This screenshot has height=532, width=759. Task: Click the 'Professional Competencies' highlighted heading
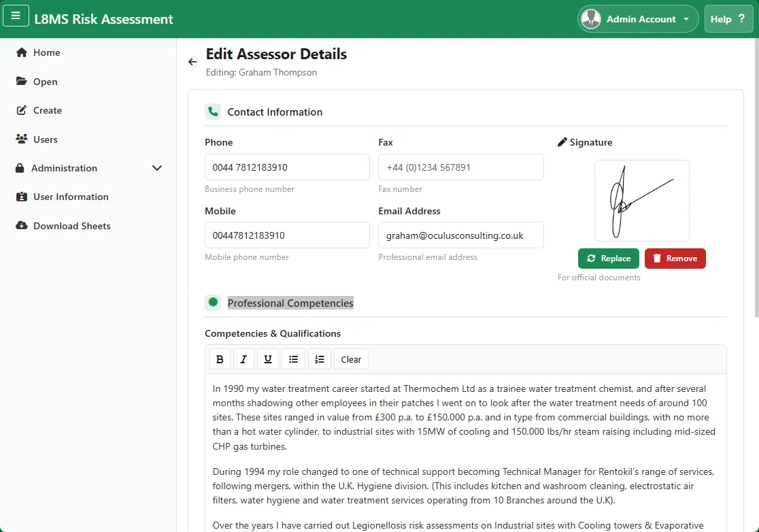(x=290, y=303)
